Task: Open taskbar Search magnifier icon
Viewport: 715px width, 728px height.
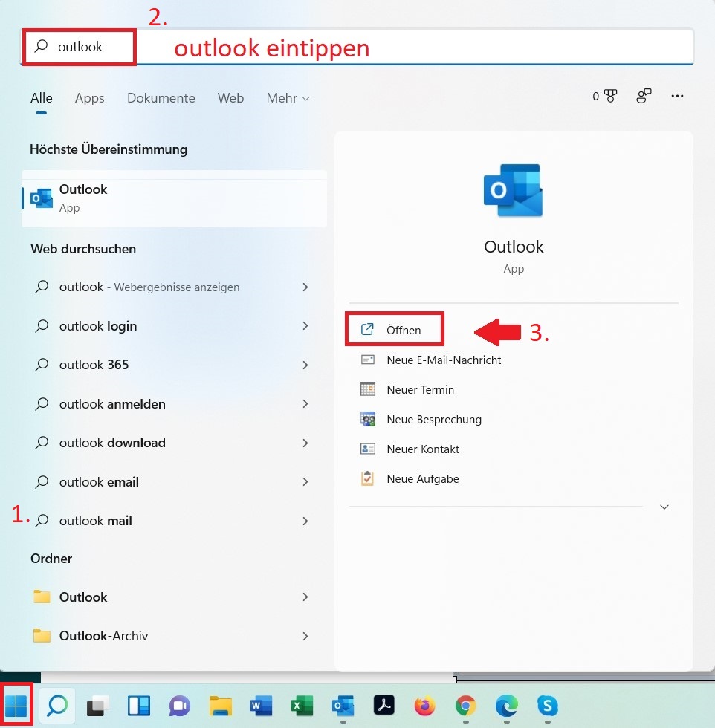Action: point(57,706)
